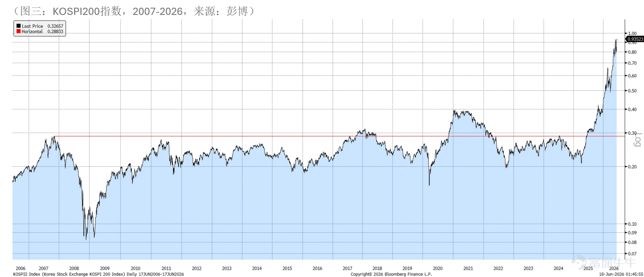Click the red Horizontal legend swatch
Viewport: 644px width, 277px height.
[x=18, y=31]
